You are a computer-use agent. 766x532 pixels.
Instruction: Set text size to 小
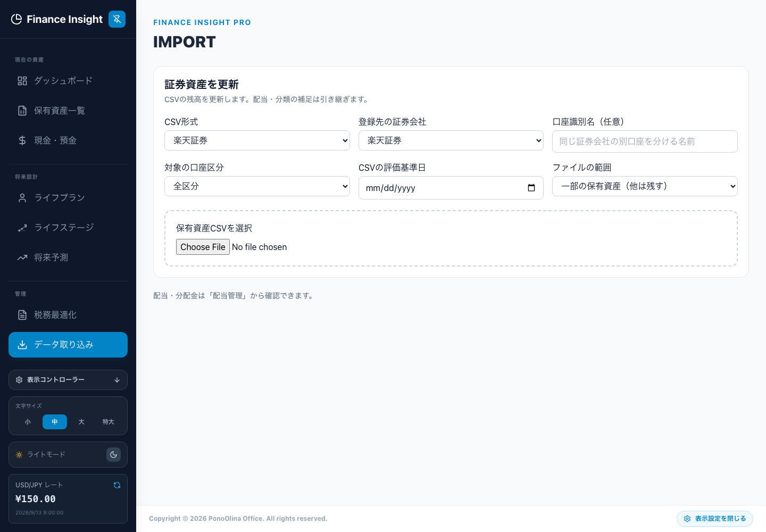coord(28,422)
